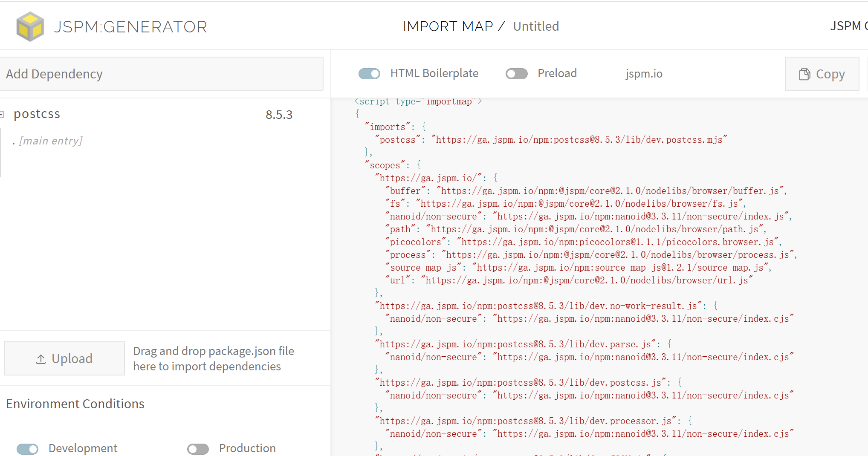Image resolution: width=868 pixels, height=456 pixels.
Task: Open the jspm.io provider selector
Action: click(x=644, y=74)
